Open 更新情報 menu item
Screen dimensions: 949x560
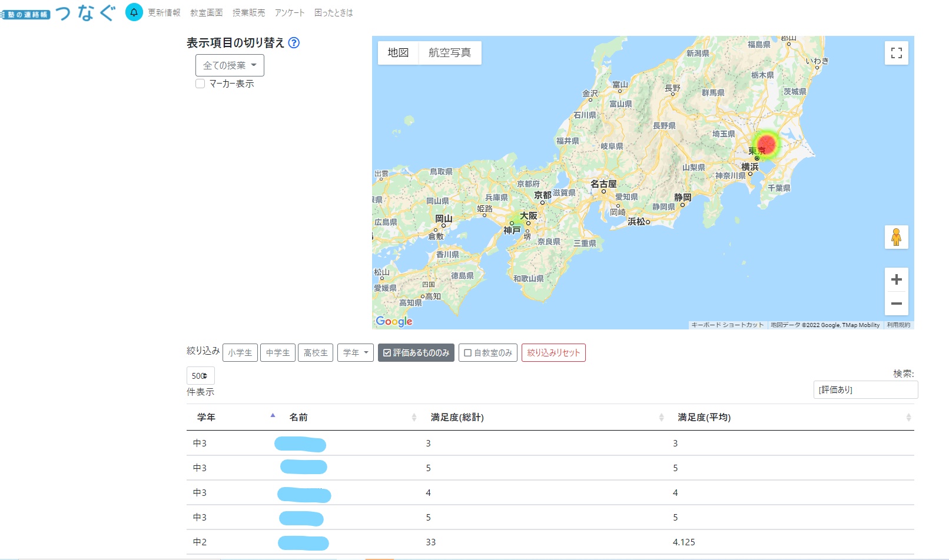click(x=164, y=12)
